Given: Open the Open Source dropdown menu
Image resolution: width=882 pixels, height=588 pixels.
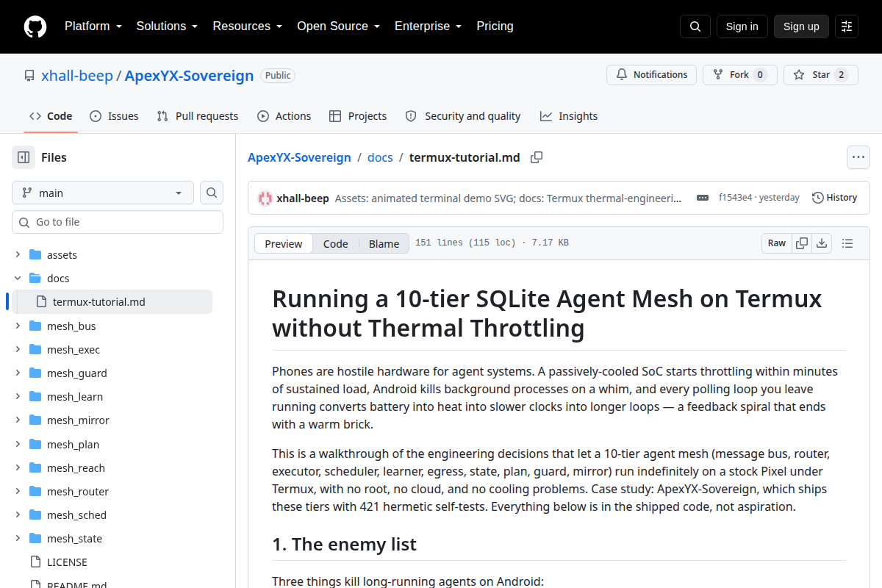Looking at the screenshot, I should (x=339, y=26).
